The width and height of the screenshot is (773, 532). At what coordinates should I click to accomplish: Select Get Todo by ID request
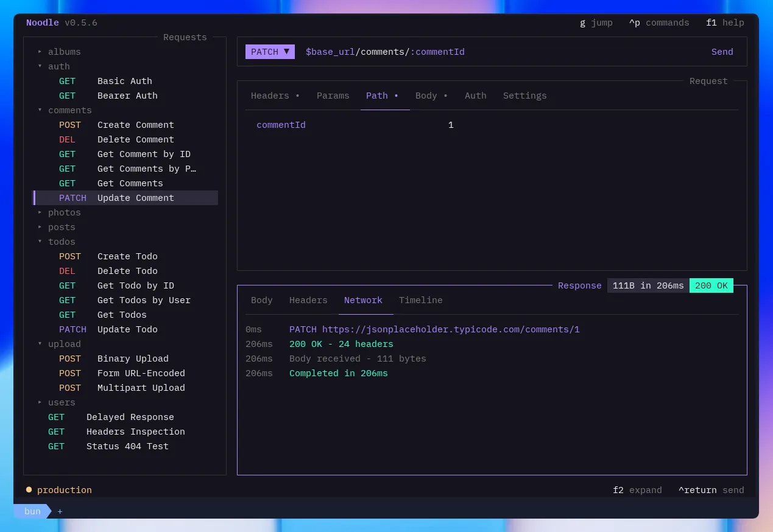point(125,285)
